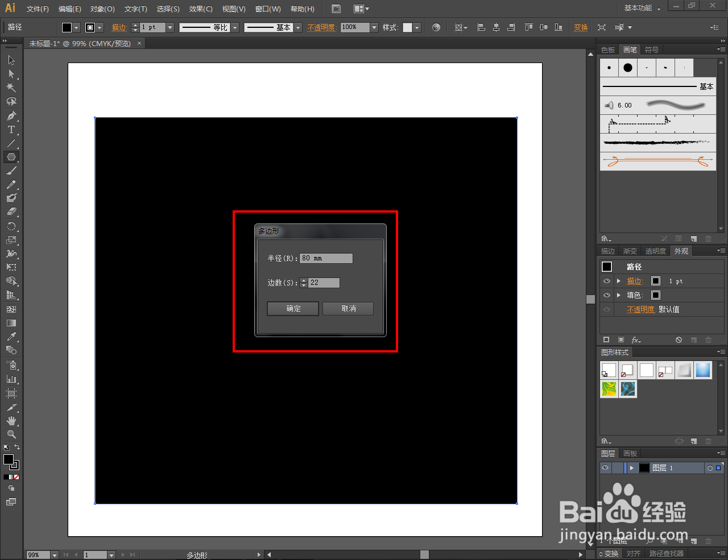The height and width of the screenshot is (560, 728).
Task: Toggle visibility eye of 描边 appearance row
Action: (607, 281)
